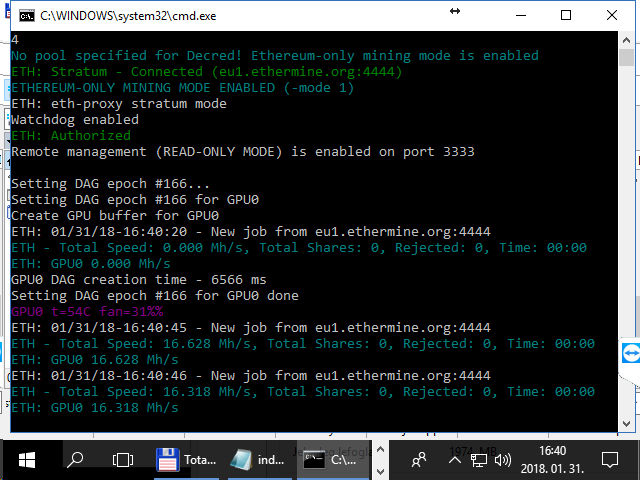Click 'ETH: GPU0 0.000 Mh/s' line

91,264
